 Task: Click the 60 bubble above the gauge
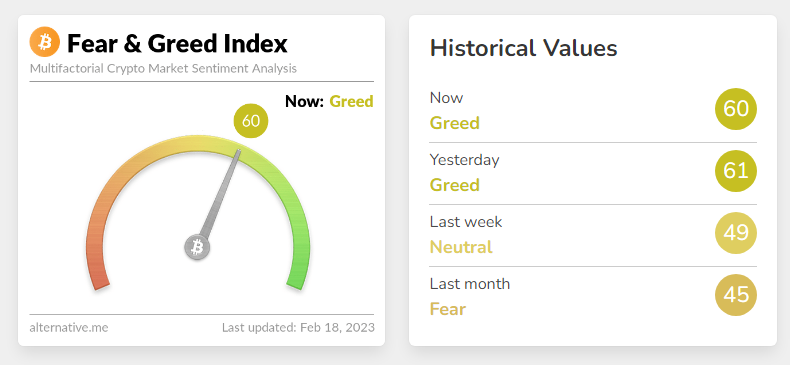coord(251,121)
